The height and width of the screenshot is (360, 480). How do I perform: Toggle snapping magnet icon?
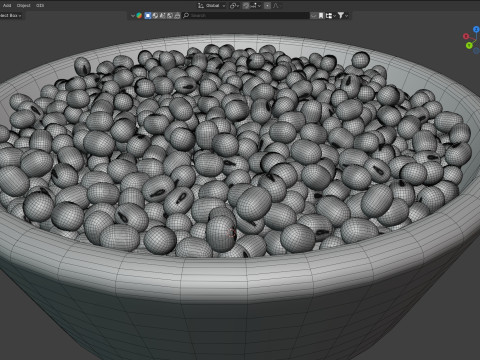coord(246,6)
